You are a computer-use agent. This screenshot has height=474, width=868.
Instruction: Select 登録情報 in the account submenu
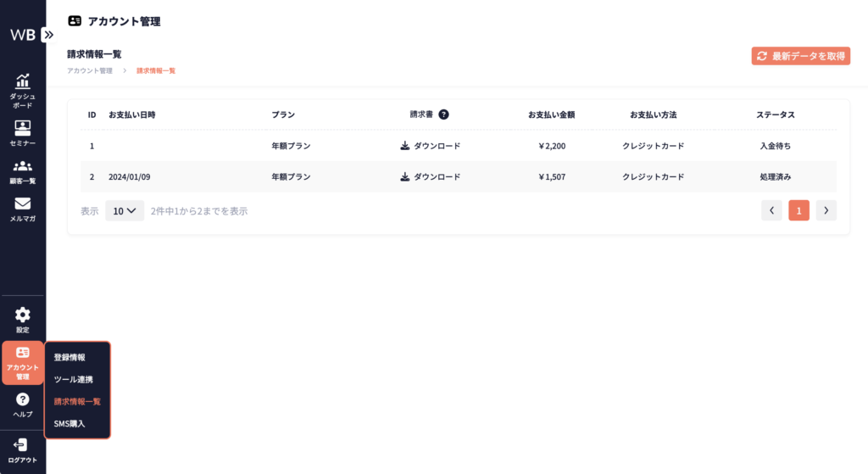pyautogui.click(x=70, y=358)
